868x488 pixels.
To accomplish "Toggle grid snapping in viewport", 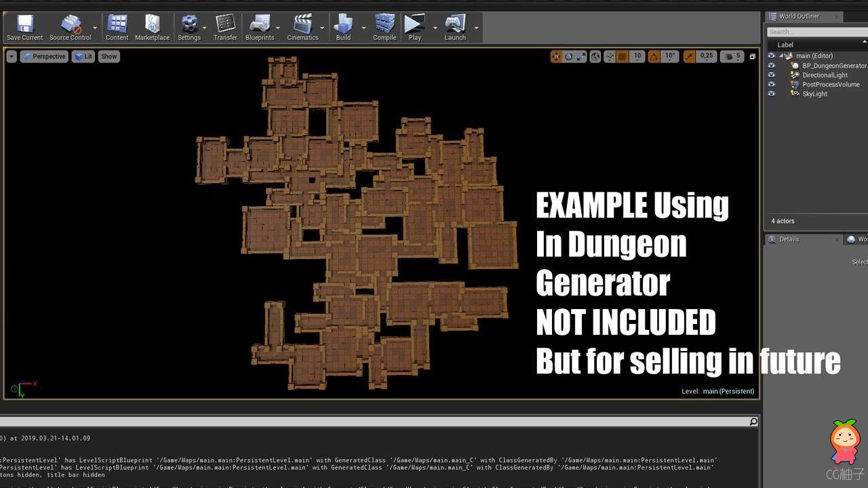I will click(623, 56).
